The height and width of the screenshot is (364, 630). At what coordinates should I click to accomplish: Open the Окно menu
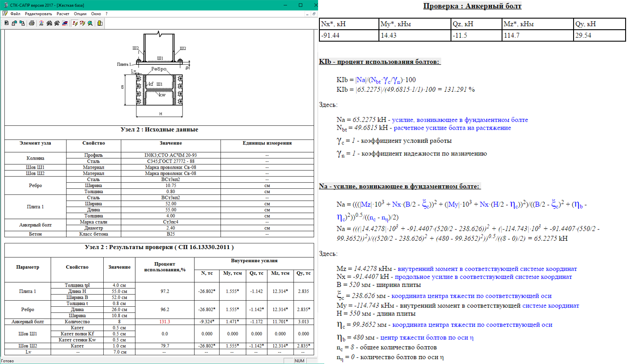click(96, 14)
